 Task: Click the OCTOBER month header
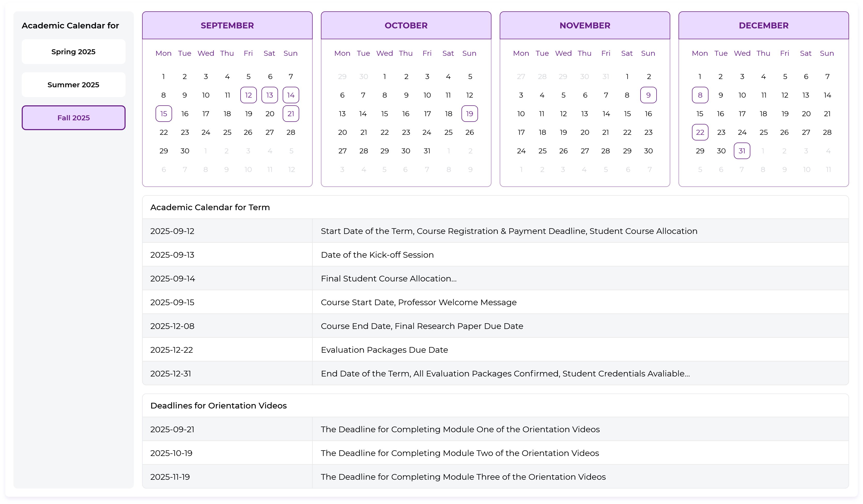pyautogui.click(x=406, y=25)
